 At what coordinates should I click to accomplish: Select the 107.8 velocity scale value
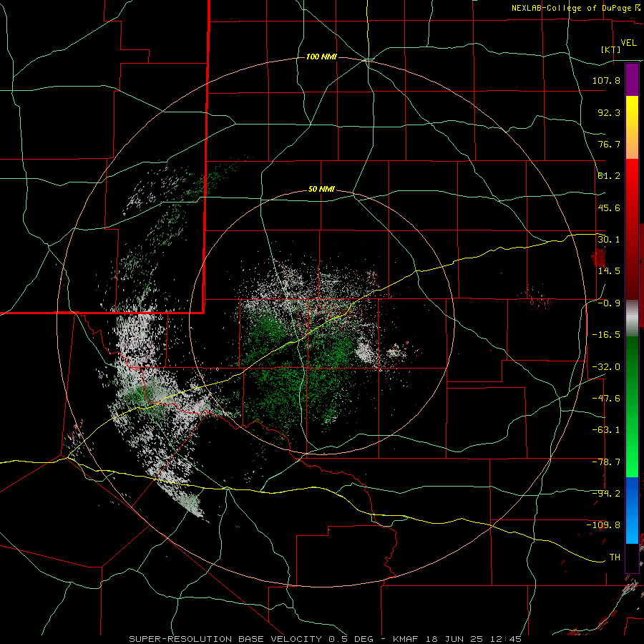606,80
